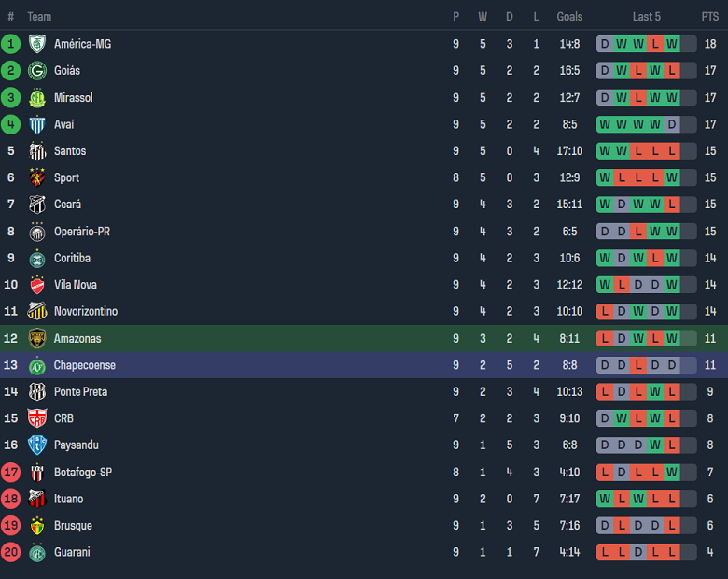Image resolution: width=728 pixels, height=579 pixels.
Task: Click the Goiás team logo
Action: 37,71
